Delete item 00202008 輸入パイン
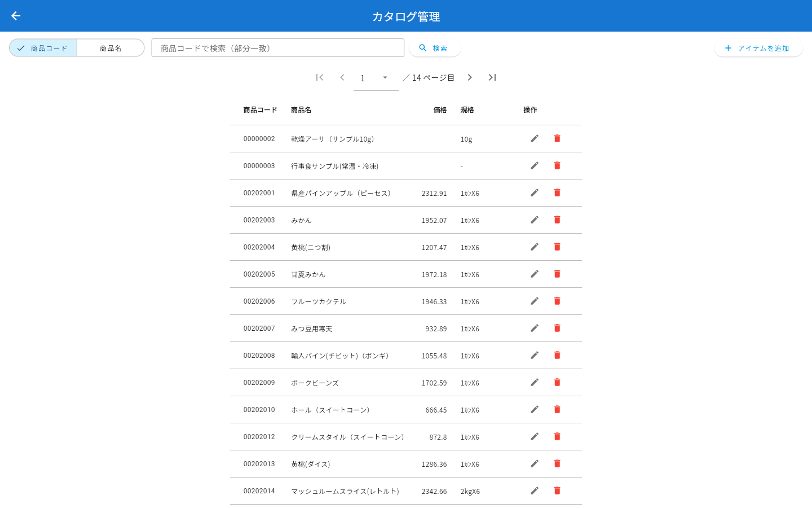The height and width of the screenshot is (508, 812). pyautogui.click(x=557, y=355)
